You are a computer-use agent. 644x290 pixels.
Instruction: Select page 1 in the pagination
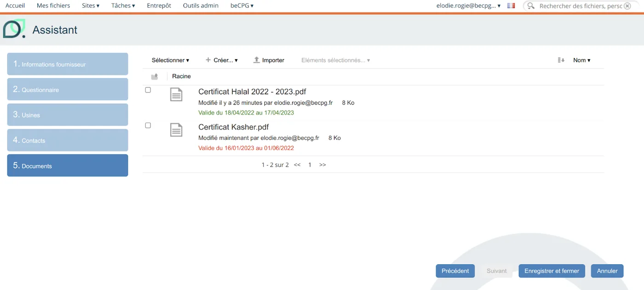(x=310, y=165)
